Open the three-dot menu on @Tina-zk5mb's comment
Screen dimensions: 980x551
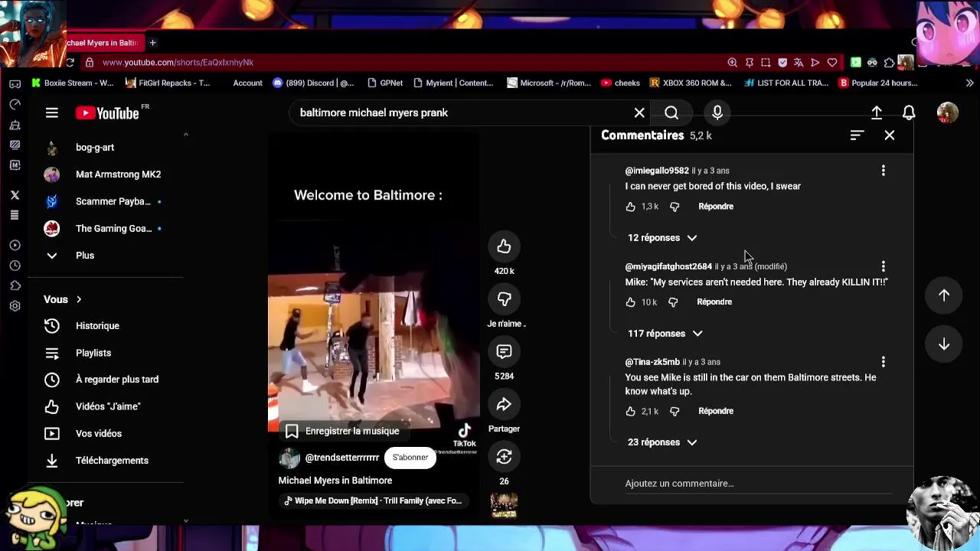[883, 362]
